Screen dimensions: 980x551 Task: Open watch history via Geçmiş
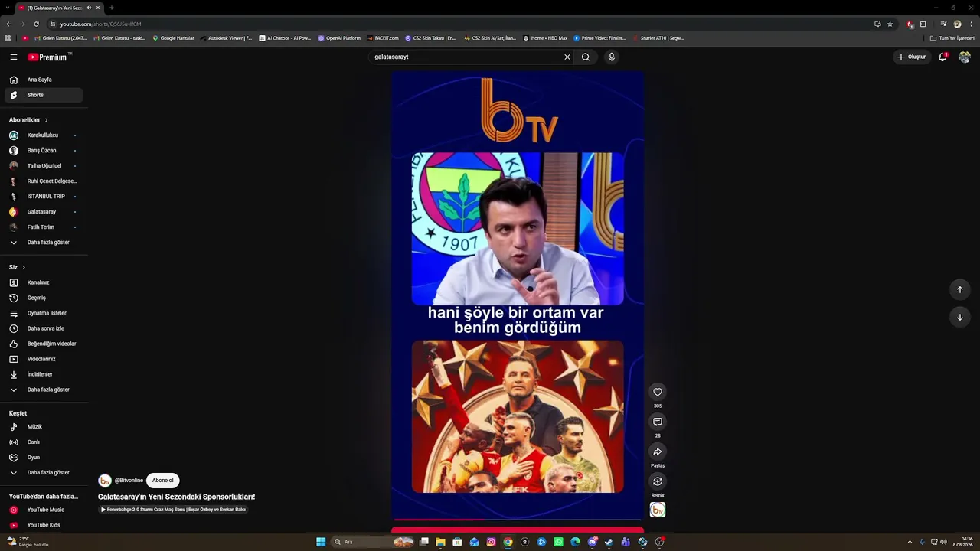pos(44,298)
